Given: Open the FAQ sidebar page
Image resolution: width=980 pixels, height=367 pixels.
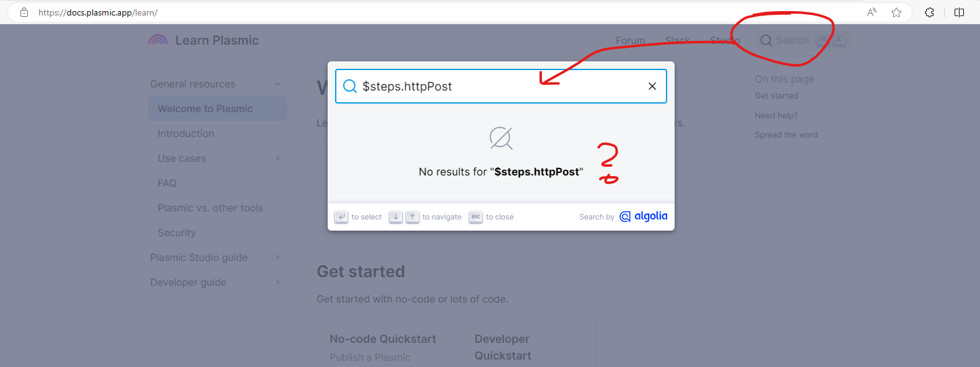Looking at the screenshot, I should [167, 183].
